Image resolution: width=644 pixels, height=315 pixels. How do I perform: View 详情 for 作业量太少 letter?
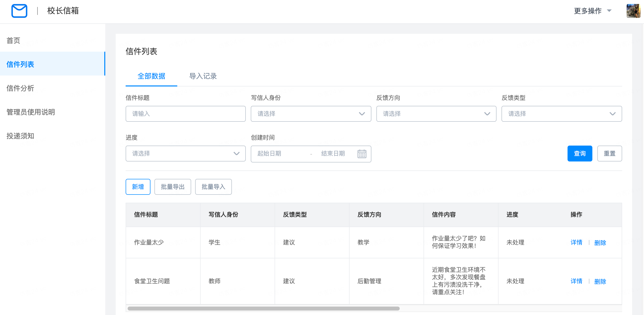tap(576, 242)
